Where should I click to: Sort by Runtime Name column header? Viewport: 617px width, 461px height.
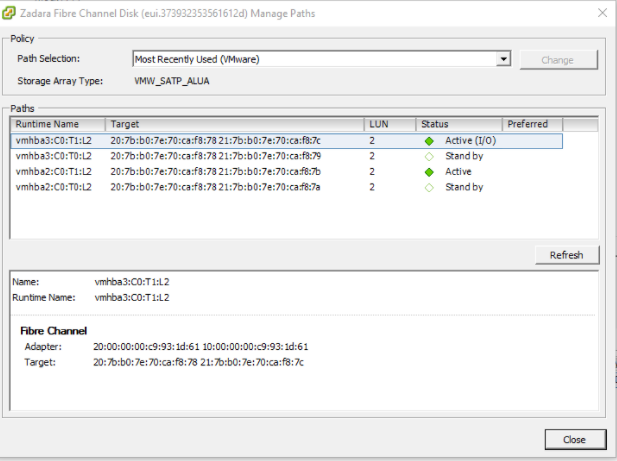click(x=58, y=124)
